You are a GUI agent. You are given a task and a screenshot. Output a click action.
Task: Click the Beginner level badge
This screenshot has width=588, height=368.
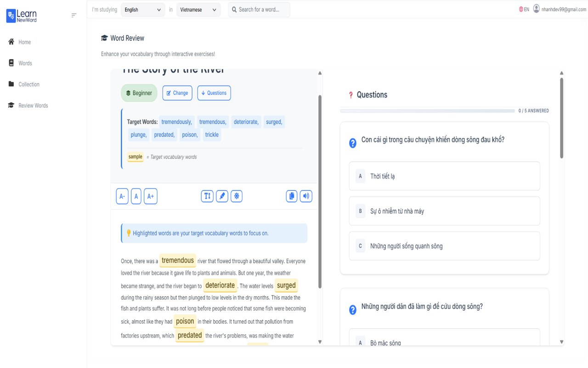coord(139,93)
